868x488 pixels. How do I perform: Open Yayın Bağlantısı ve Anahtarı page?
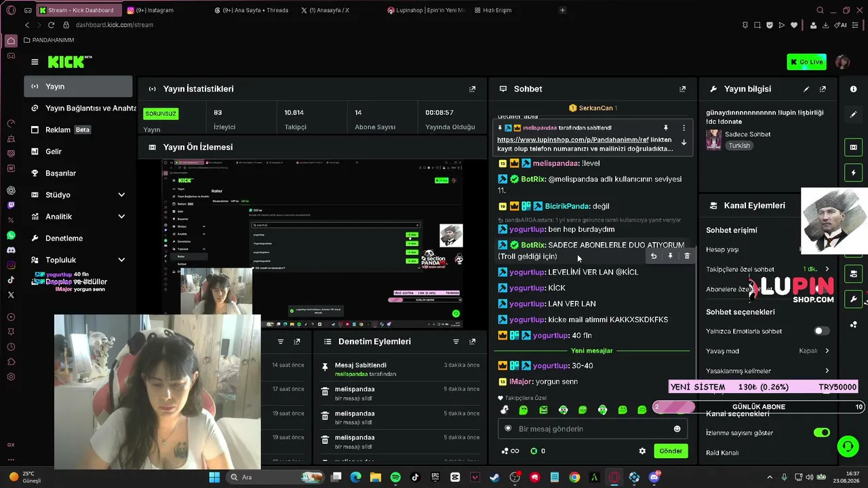pos(79,108)
